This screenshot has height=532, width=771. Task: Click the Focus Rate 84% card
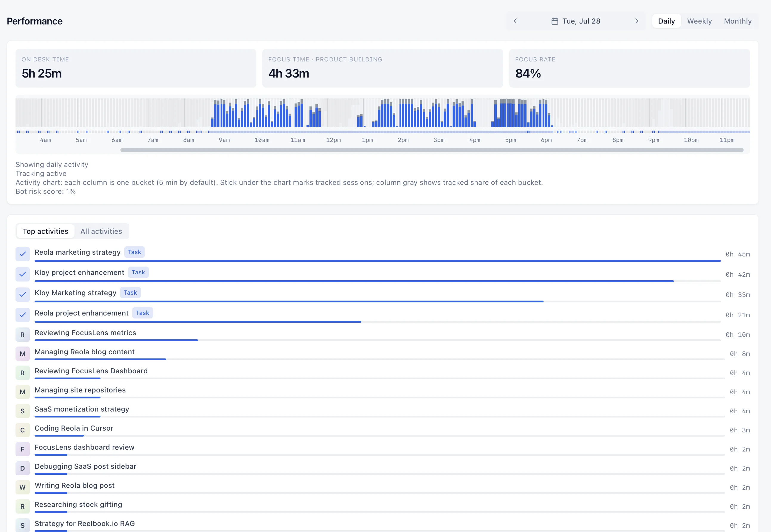(629, 68)
